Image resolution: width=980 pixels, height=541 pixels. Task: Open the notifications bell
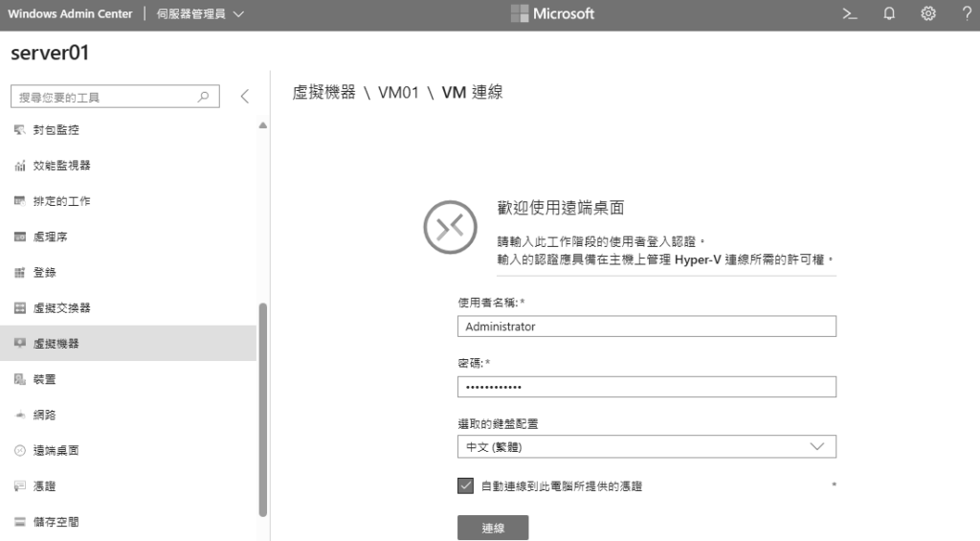coord(889,13)
